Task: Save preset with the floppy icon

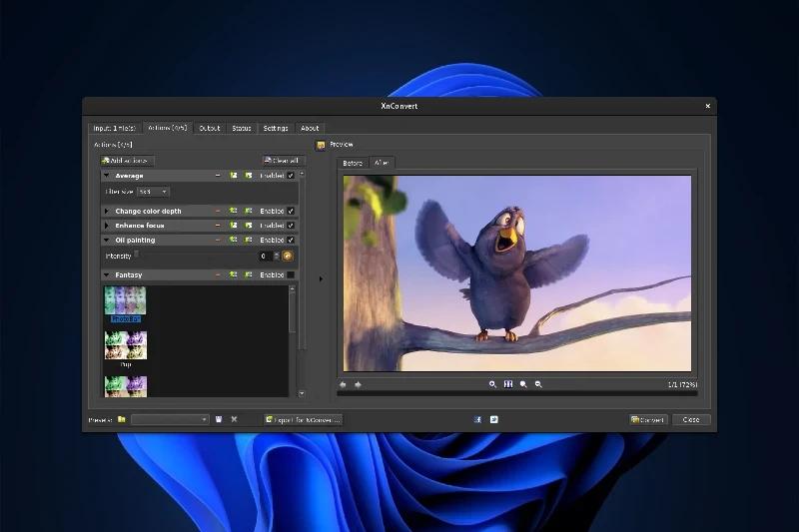Action: (219, 419)
